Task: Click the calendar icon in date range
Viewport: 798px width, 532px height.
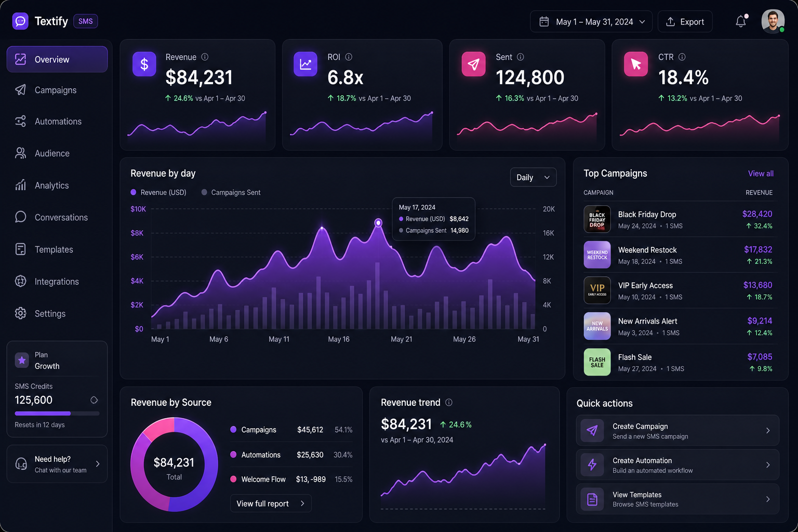Action: coord(544,22)
